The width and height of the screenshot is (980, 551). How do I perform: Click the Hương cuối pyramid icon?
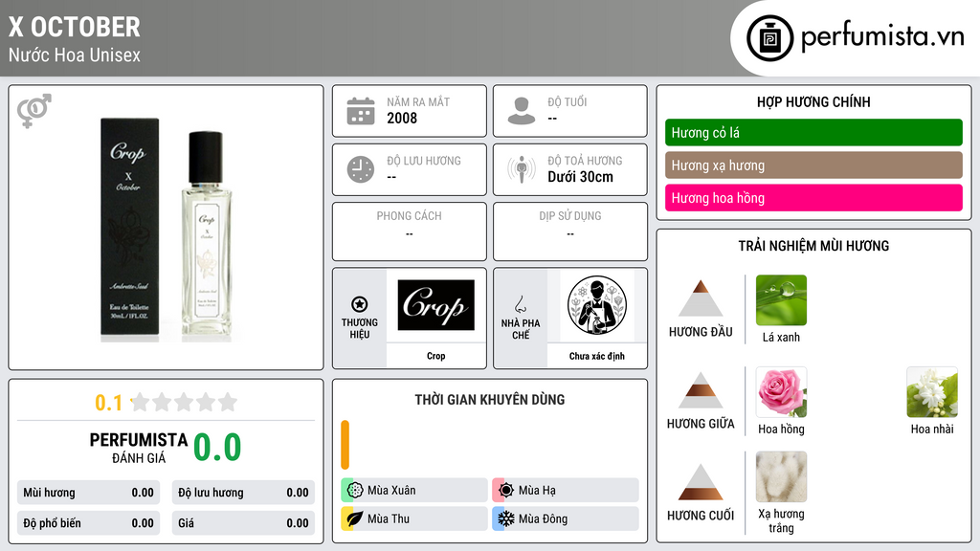[701, 482]
